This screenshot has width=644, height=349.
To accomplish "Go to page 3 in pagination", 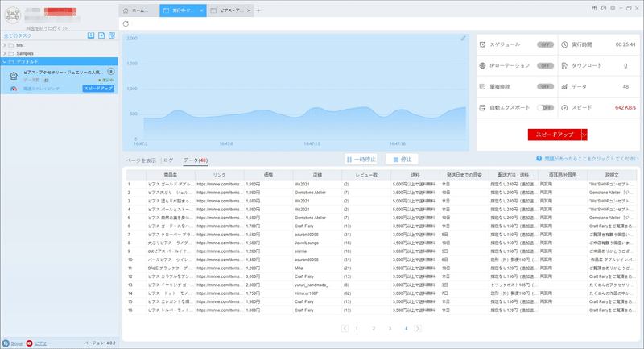I will point(390,328).
